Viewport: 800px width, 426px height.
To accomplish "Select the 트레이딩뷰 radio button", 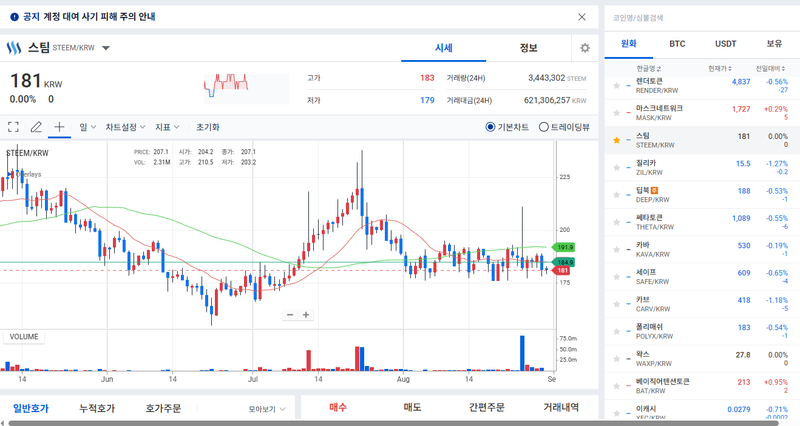I will point(544,127).
